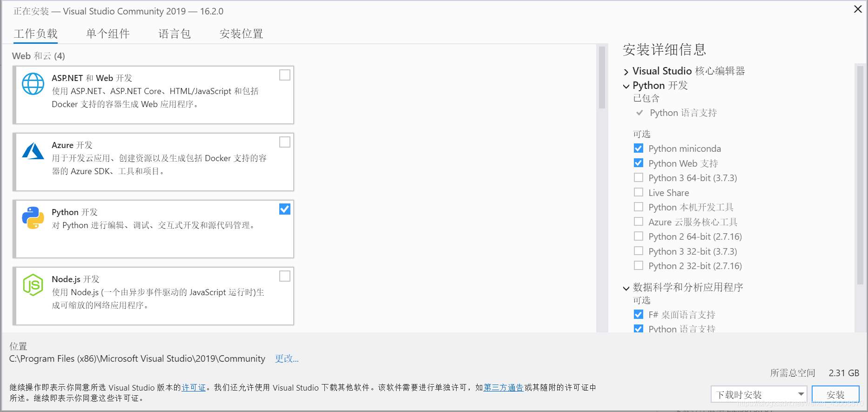Screen dimensions: 868x412
Task: Check Python 2 64-bit (2.7.16)
Action: point(639,236)
